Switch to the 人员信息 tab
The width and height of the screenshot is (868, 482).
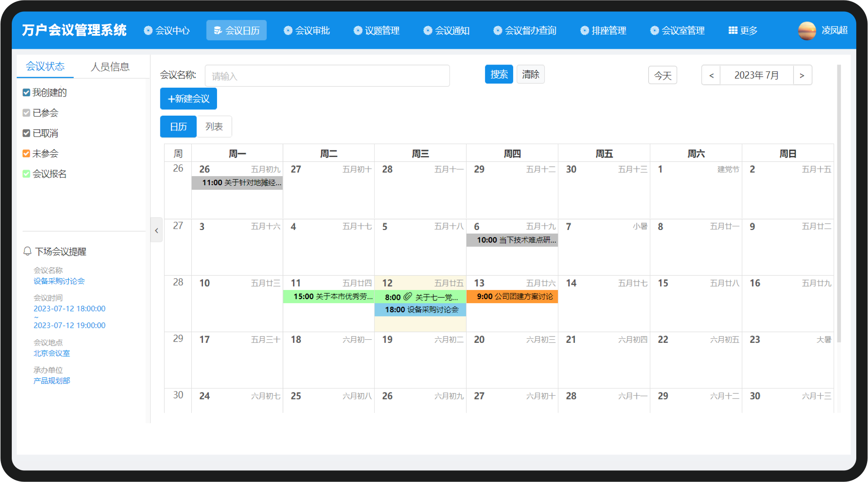coord(110,67)
